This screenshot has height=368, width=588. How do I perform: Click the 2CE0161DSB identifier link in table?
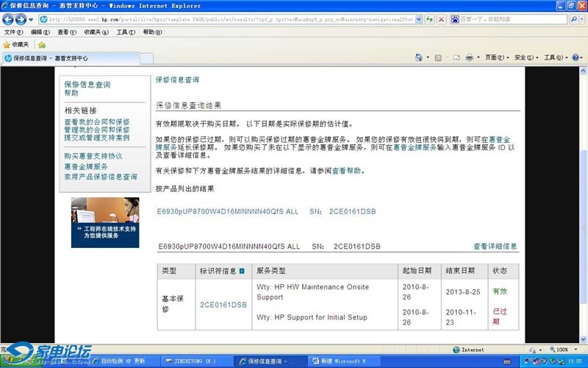(223, 305)
